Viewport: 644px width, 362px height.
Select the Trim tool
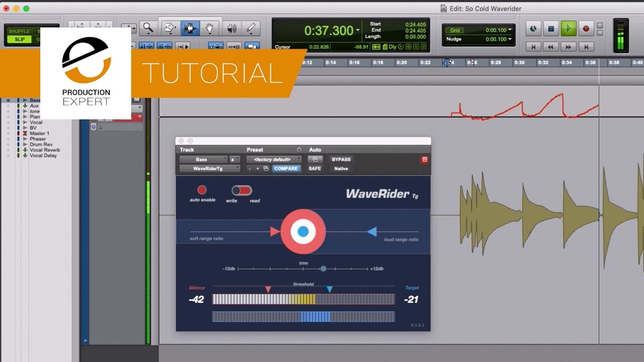point(170,28)
